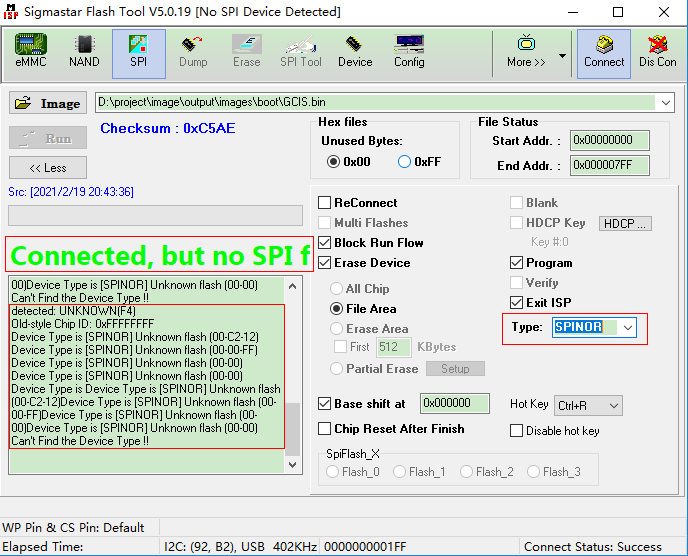
Task: Click the log scrollbar thumb
Action: pyautogui.click(x=293, y=429)
